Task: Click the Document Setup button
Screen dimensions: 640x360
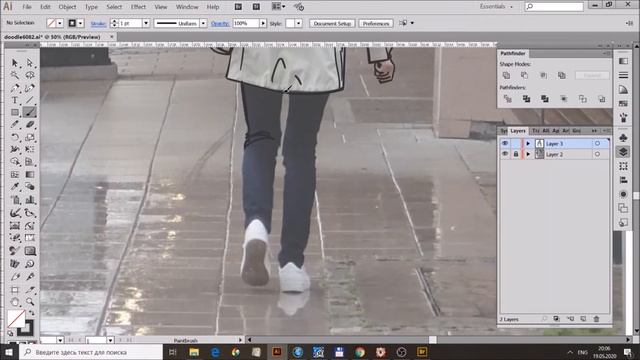Action: tap(332, 23)
